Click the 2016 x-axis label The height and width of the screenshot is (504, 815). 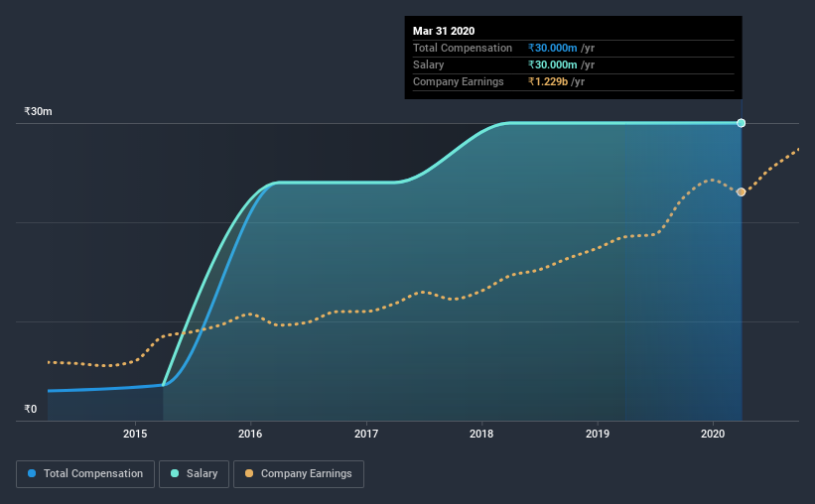point(250,434)
